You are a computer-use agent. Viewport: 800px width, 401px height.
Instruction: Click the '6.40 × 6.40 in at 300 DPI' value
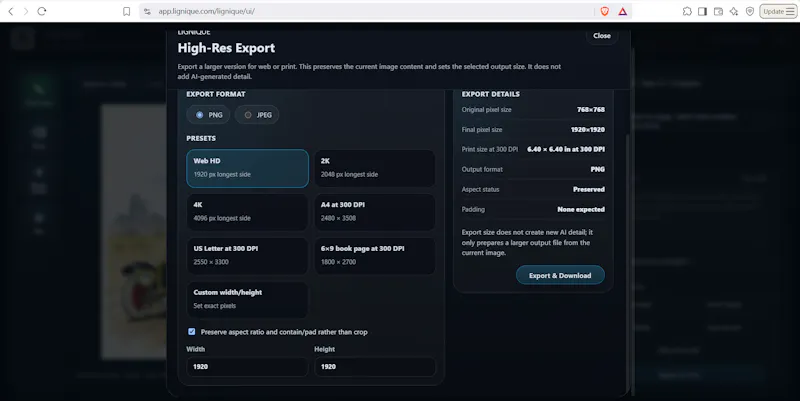tap(566, 149)
